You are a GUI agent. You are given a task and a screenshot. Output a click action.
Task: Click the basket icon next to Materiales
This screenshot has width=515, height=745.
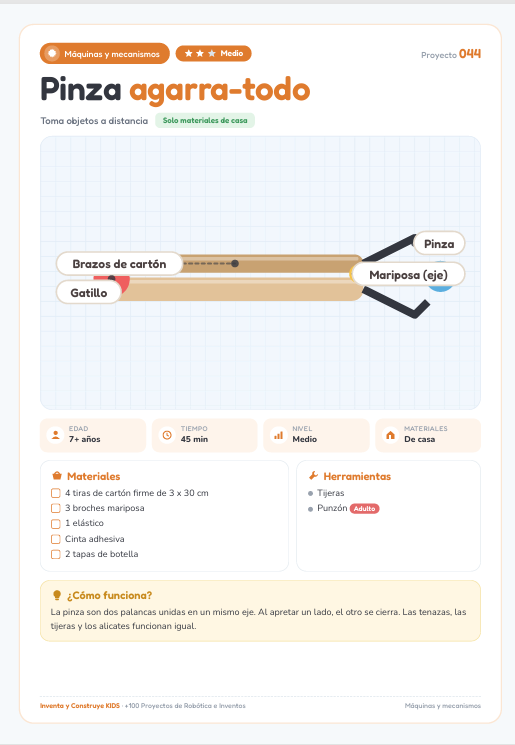tap(57, 476)
